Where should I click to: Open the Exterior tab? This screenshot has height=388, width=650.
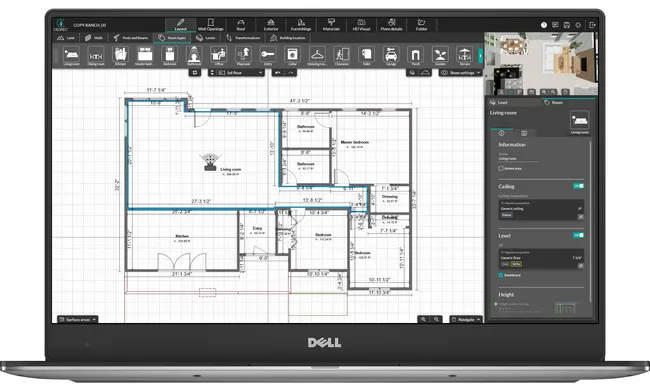[271, 24]
